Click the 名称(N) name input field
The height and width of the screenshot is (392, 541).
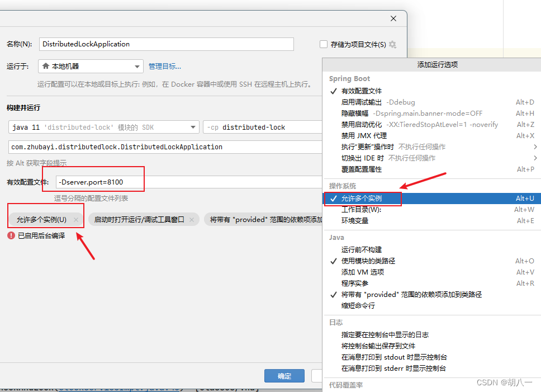pos(167,44)
